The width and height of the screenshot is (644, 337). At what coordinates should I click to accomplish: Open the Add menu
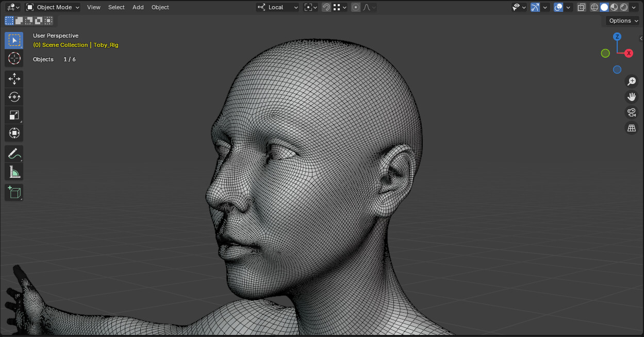pos(138,7)
